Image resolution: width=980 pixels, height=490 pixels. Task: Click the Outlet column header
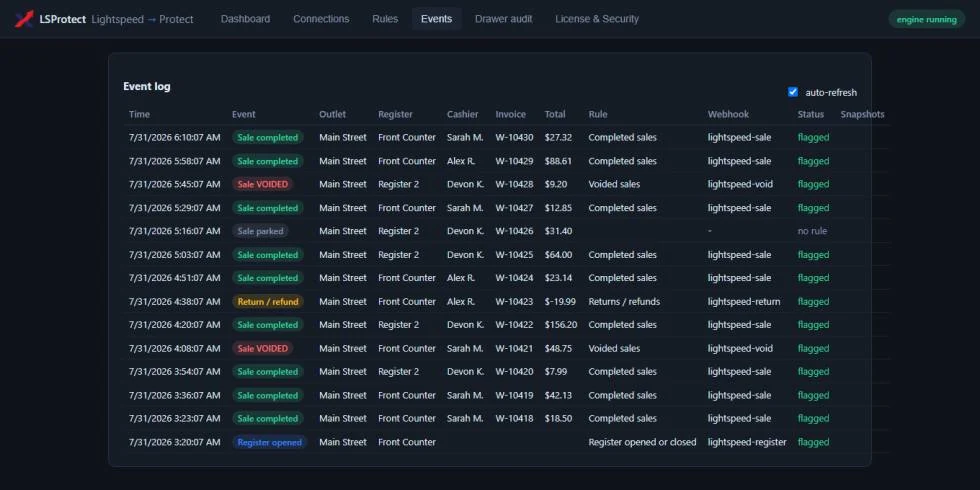tap(332, 114)
